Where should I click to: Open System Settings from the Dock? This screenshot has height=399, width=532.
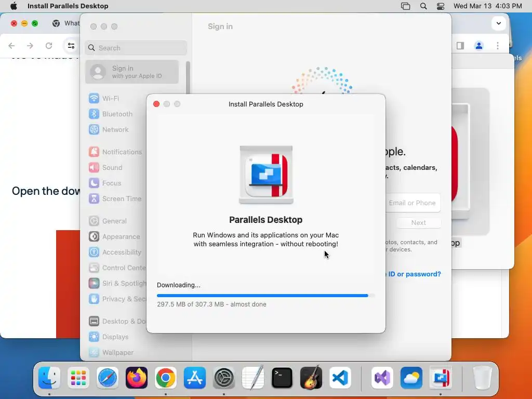[224, 378]
